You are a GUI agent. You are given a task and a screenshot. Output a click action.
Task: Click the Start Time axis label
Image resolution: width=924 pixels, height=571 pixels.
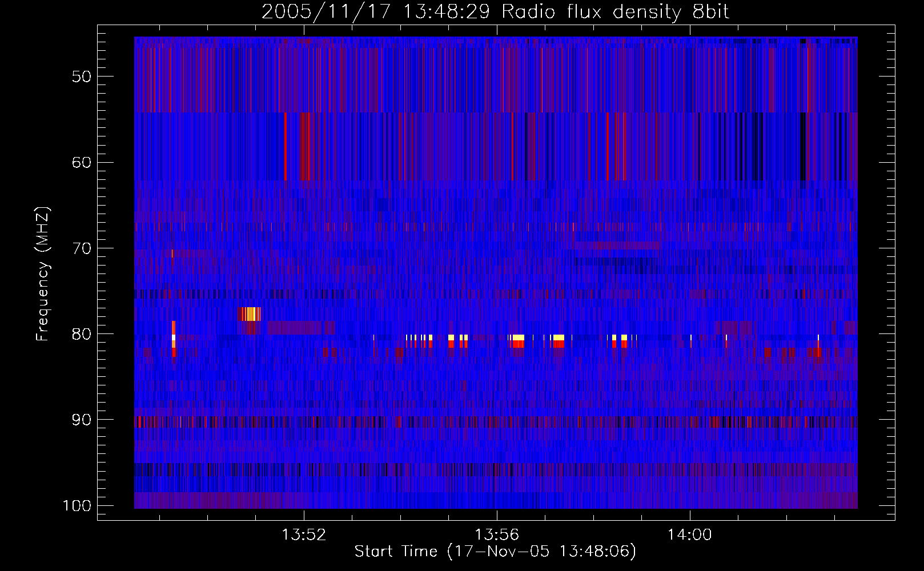click(x=495, y=552)
